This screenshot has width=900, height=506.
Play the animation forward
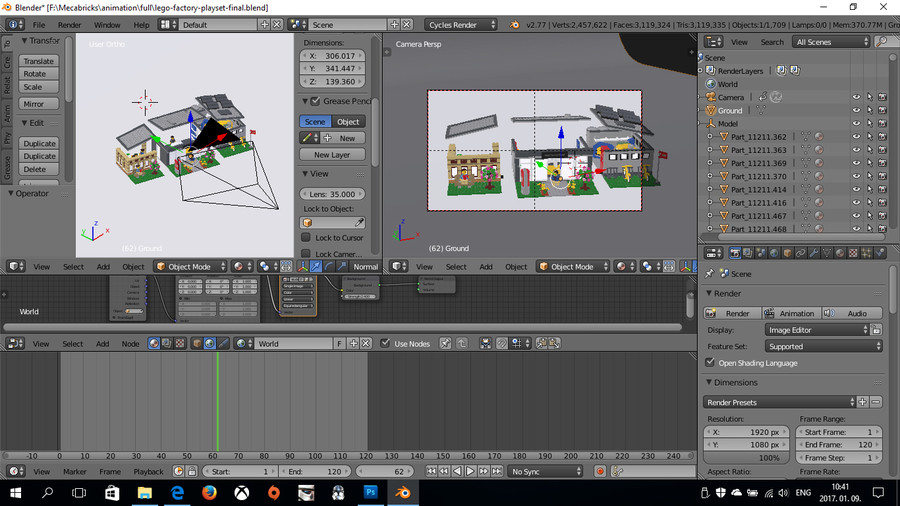[x=470, y=471]
